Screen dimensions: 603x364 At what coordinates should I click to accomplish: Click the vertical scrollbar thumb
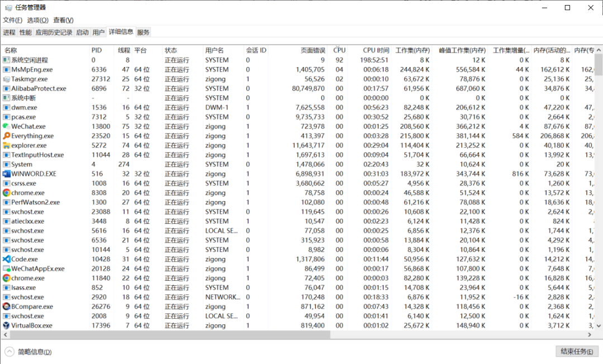(x=599, y=64)
